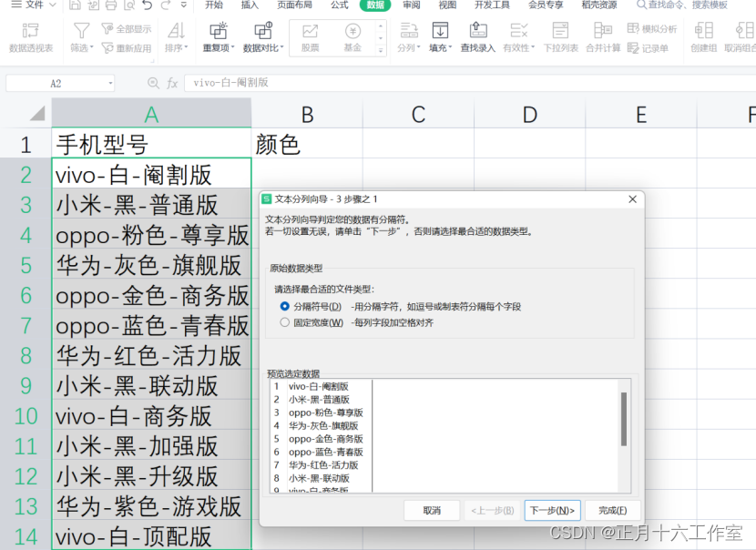Click the redo arrow icon
Screen dimensions: 756x550
(166, 5)
